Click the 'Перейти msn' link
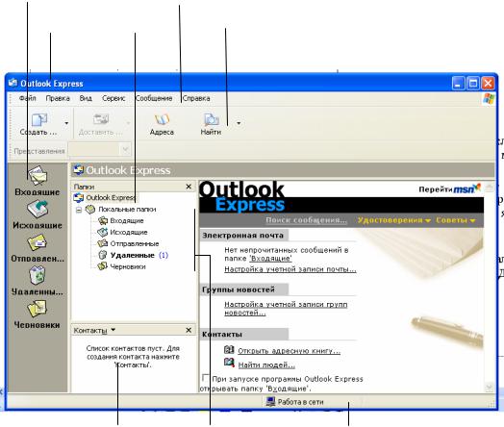This screenshot has height=427, width=504. click(x=449, y=188)
